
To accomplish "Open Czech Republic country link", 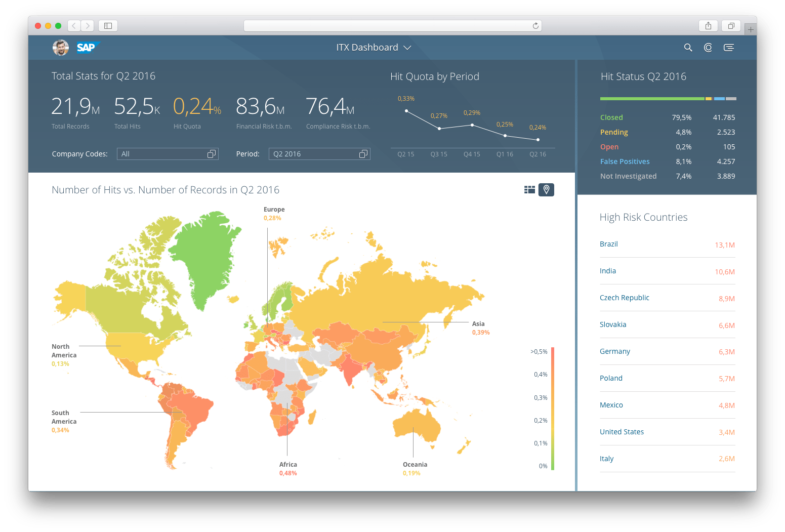I will [x=625, y=298].
